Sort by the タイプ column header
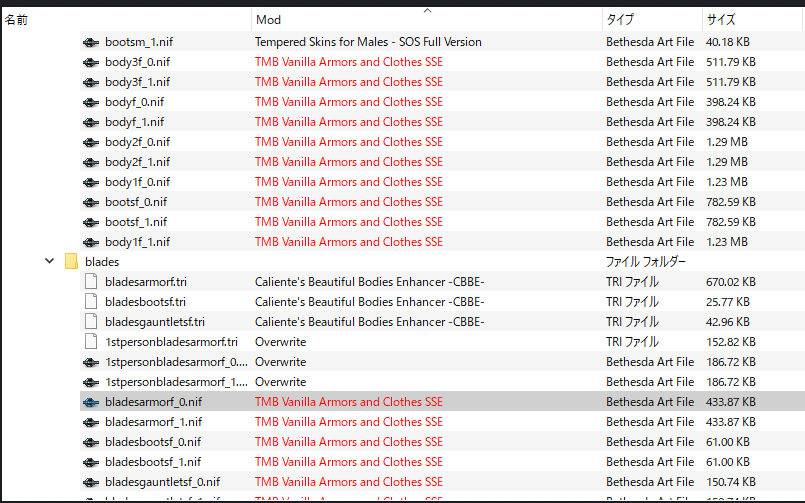This screenshot has width=805, height=503. (652, 20)
